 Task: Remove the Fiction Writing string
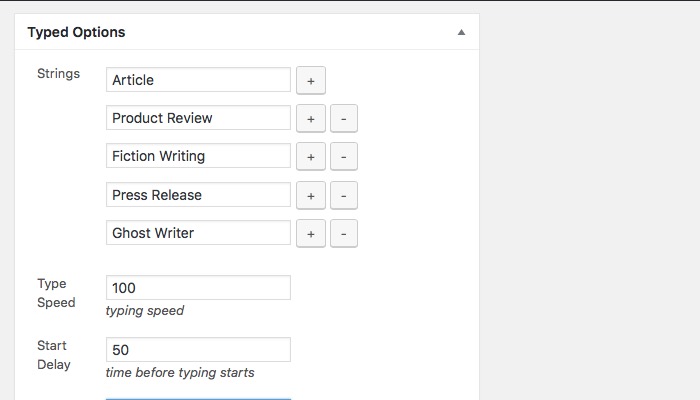tap(343, 157)
